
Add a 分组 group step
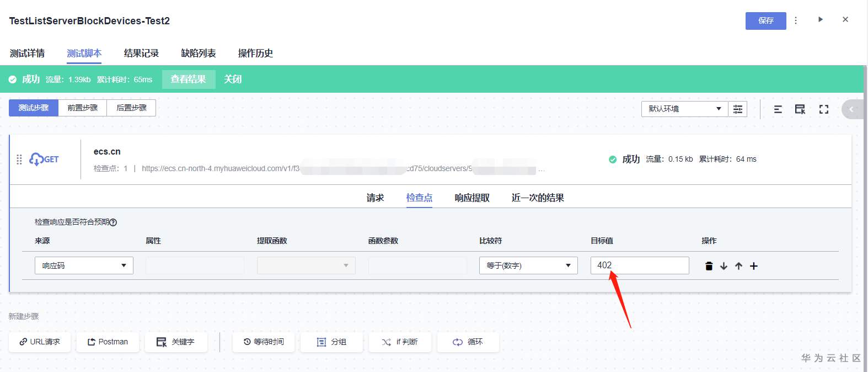click(x=331, y=342)
